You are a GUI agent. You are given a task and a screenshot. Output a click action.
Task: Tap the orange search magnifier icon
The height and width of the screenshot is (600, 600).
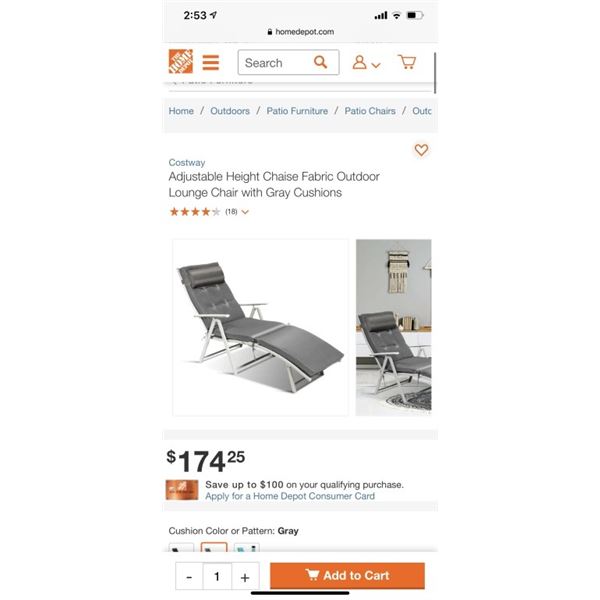(x=320, y=62)
